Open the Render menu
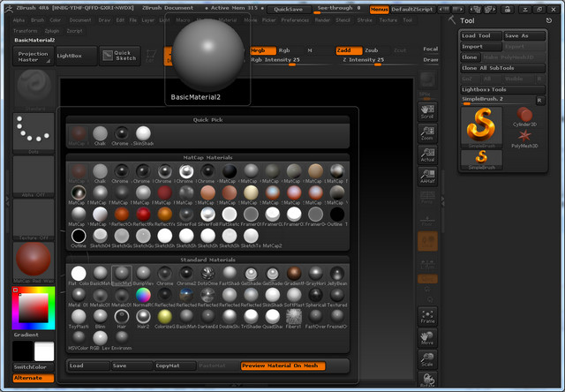Screen dimensions: 565x392 (x=322, y=20)
